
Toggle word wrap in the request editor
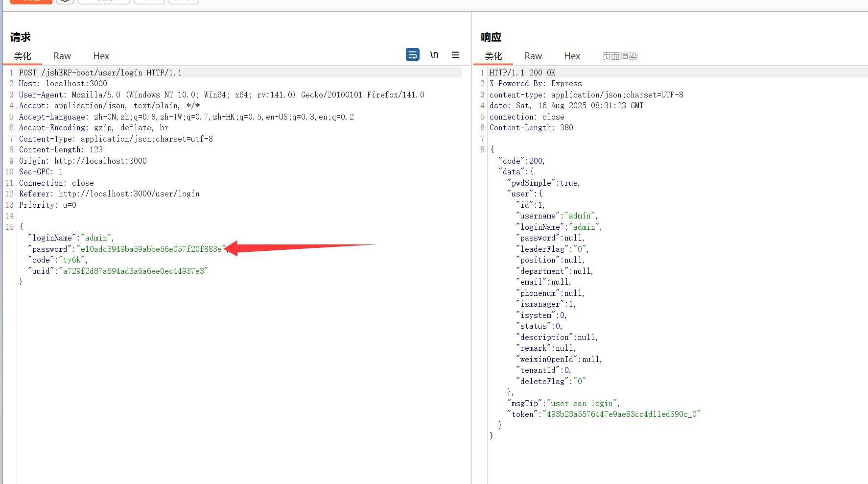412,55
